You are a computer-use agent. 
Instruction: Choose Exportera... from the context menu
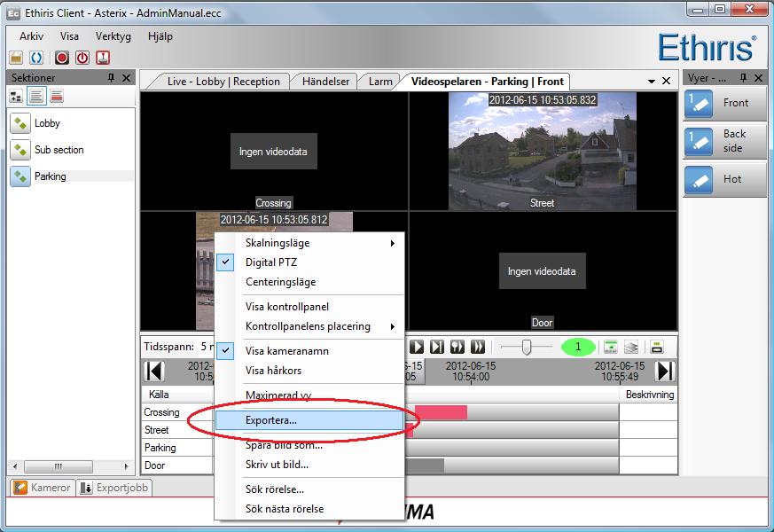(x=309, y=420)
